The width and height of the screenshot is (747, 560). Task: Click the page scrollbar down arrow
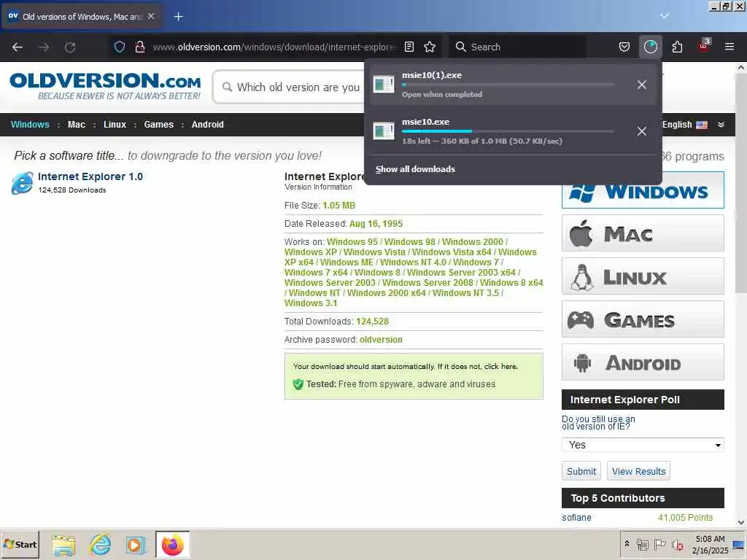[x=741, y=522]
